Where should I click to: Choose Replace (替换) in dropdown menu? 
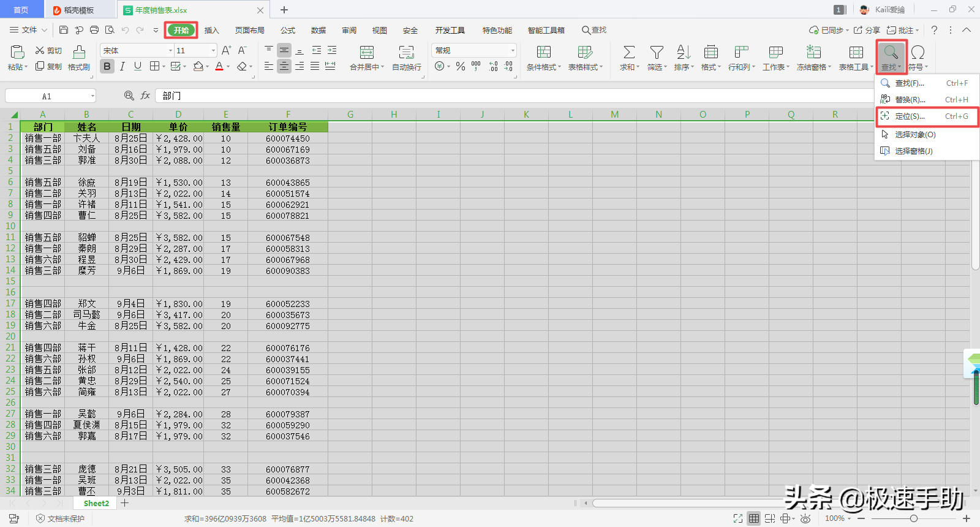point(927,99)
